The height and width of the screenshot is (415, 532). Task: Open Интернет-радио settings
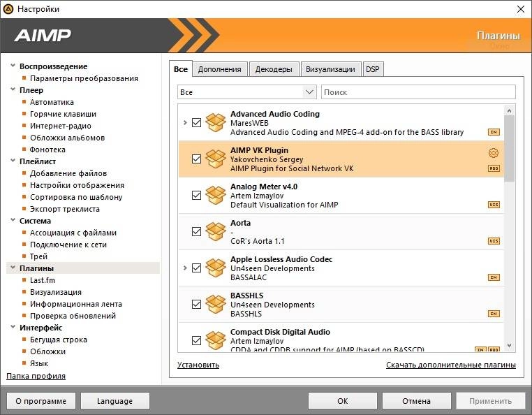coord(61,126)
